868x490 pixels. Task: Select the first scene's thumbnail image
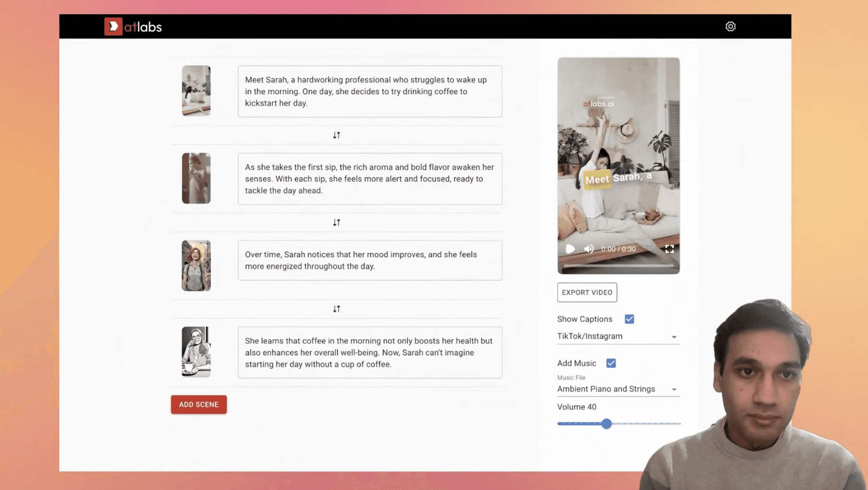[196, 91]
